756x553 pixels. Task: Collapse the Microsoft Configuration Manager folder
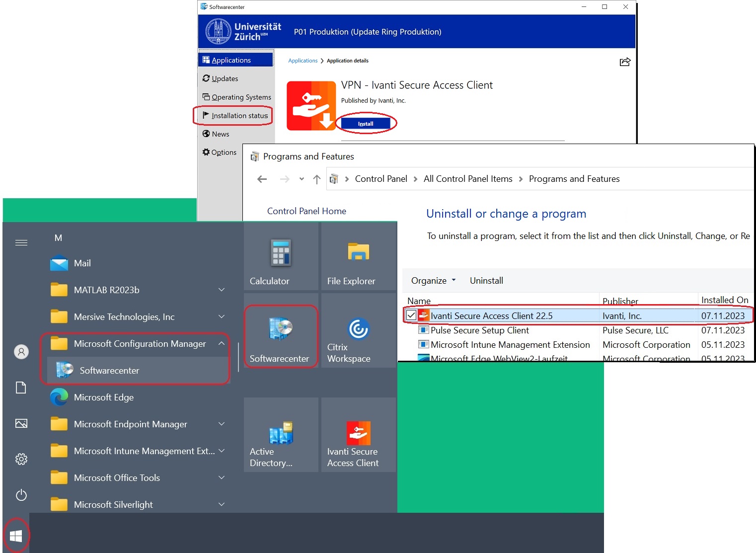coord(222,343)
